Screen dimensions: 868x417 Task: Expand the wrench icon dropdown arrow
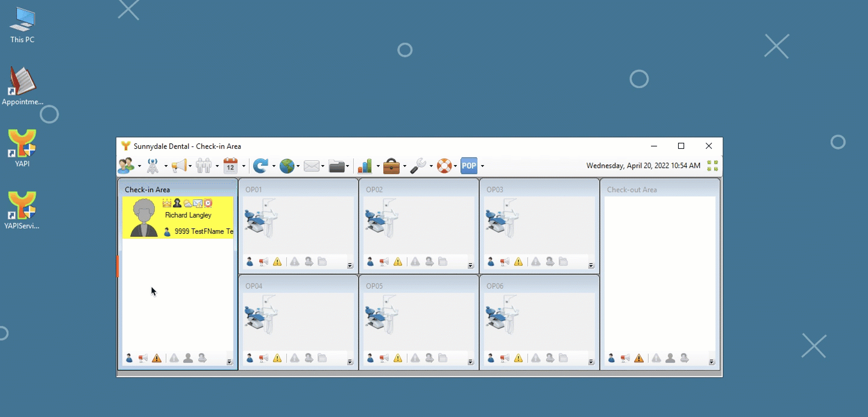coord(431,166)
